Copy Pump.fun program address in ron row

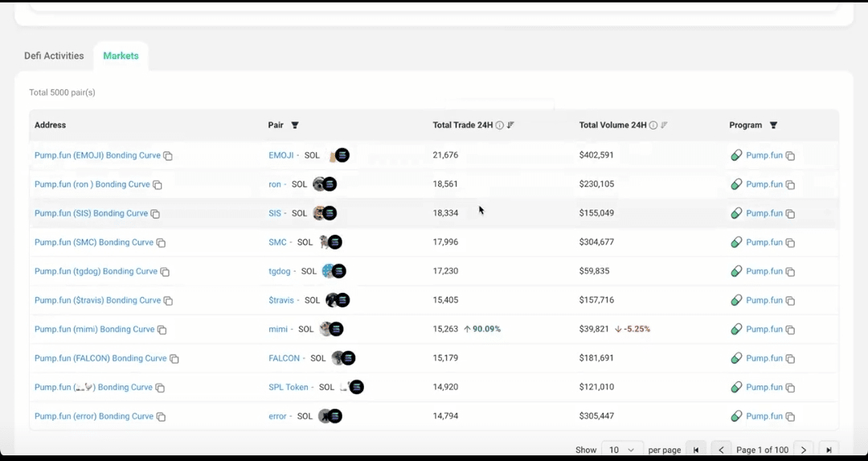(x=790, y=185)
